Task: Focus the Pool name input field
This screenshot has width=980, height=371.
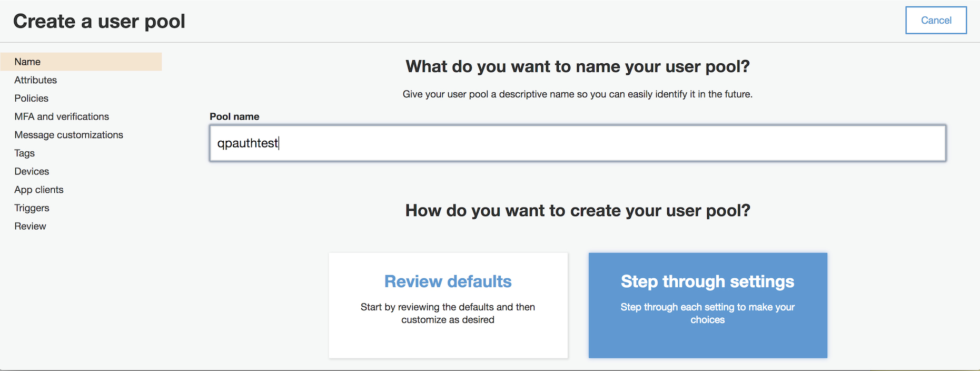Action: pos(578,143)
